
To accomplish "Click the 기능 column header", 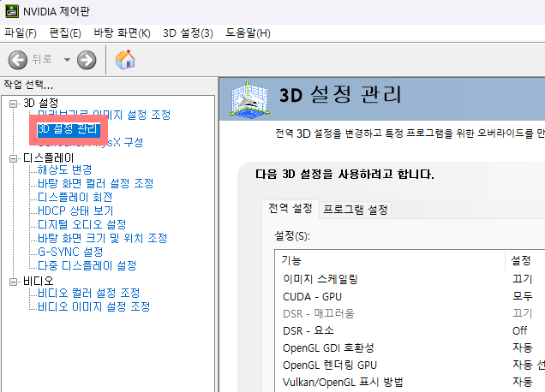I will [390, 260].
